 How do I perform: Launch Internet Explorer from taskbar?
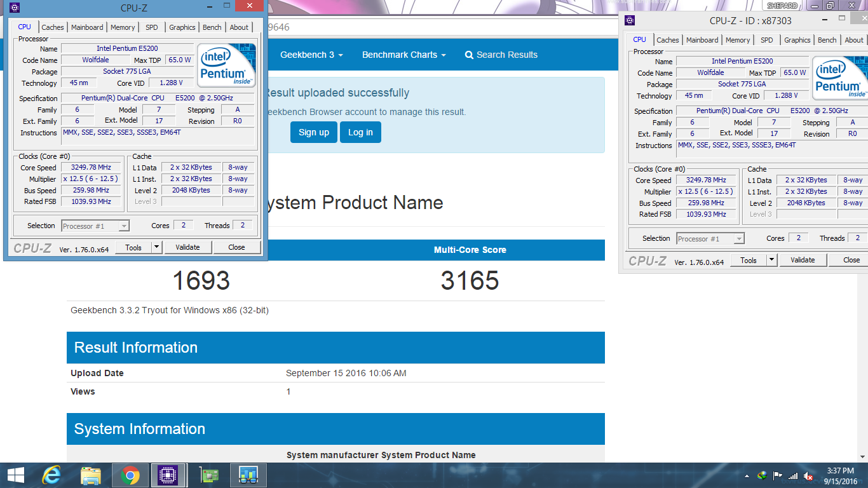51,475
